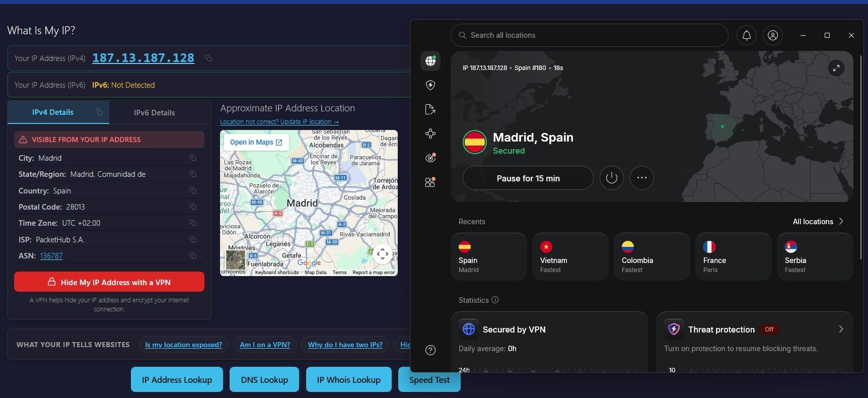Image resolution: width=868 pixels, height=398 pixels.
Task: Open the dark web monitor target icon
Action: (x=430, y=158)
